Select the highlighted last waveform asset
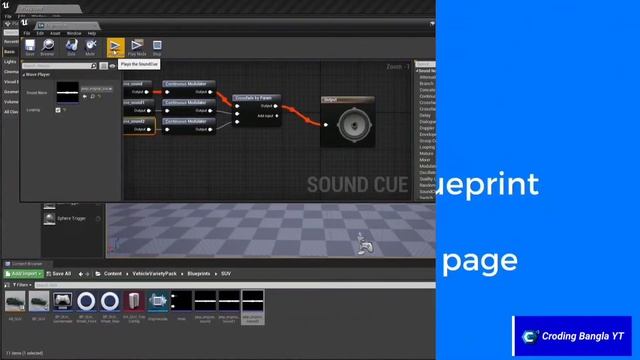The width and height of the screenshot is (640, 360). [x=253, y=307]
